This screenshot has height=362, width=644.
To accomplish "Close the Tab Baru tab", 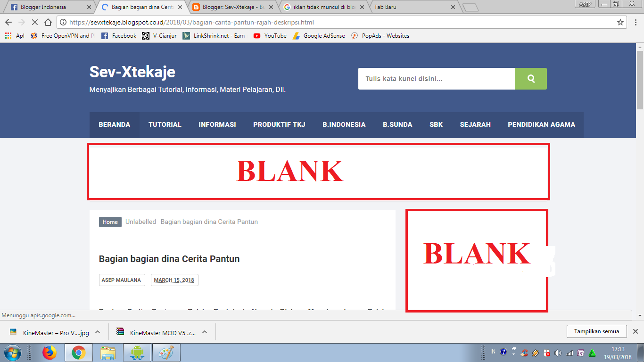I will 453,7.
